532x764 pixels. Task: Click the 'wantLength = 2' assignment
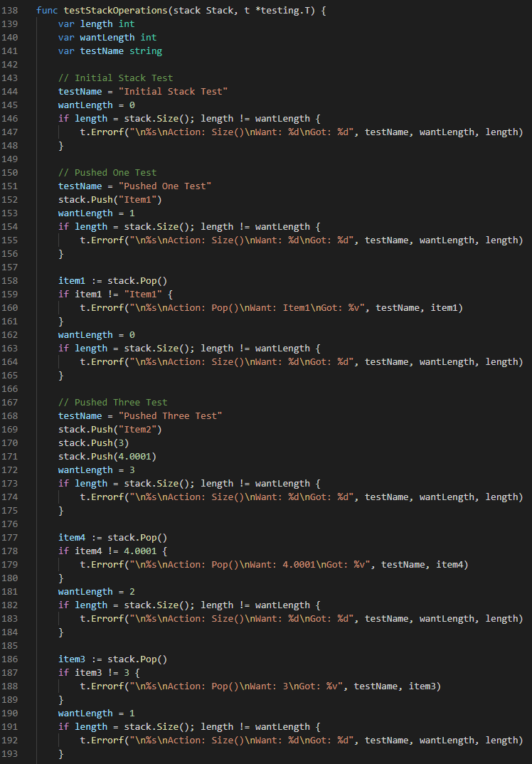tap(97, 592)
